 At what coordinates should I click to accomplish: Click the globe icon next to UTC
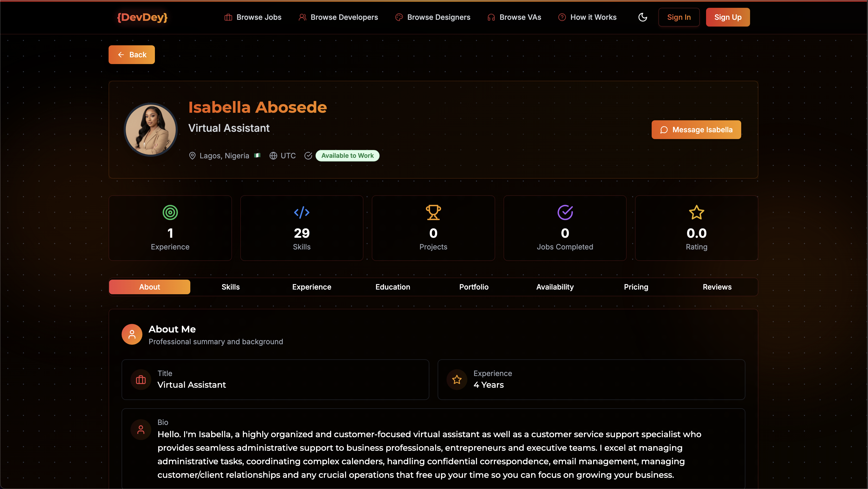click(273, 156)
